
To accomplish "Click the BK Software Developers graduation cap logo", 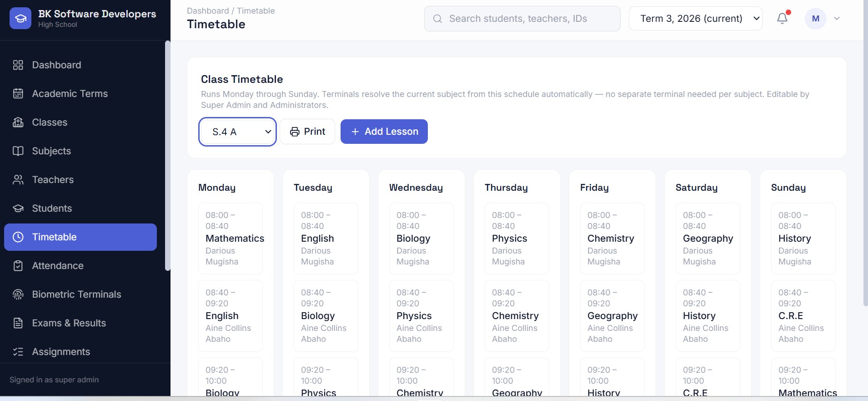I will [20, 18].
